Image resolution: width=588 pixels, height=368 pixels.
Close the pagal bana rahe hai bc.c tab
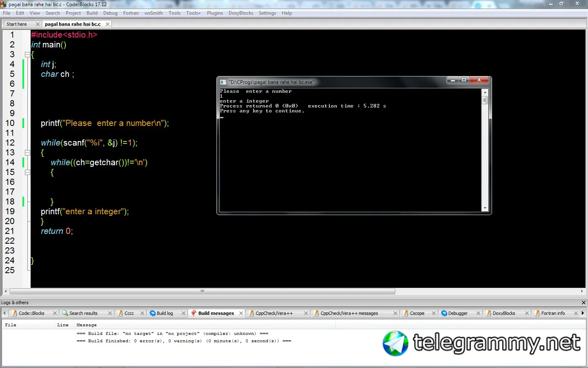[107, 24]
